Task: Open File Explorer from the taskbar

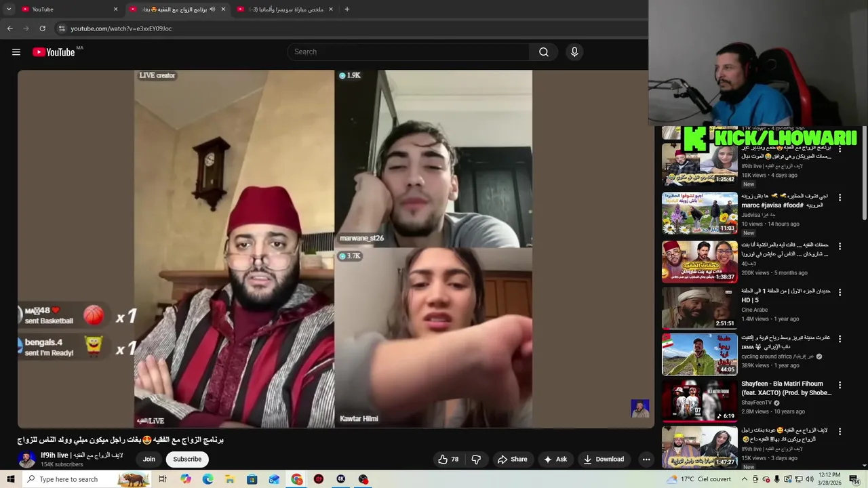Action: pyautogui.click(x=230, y=479)
